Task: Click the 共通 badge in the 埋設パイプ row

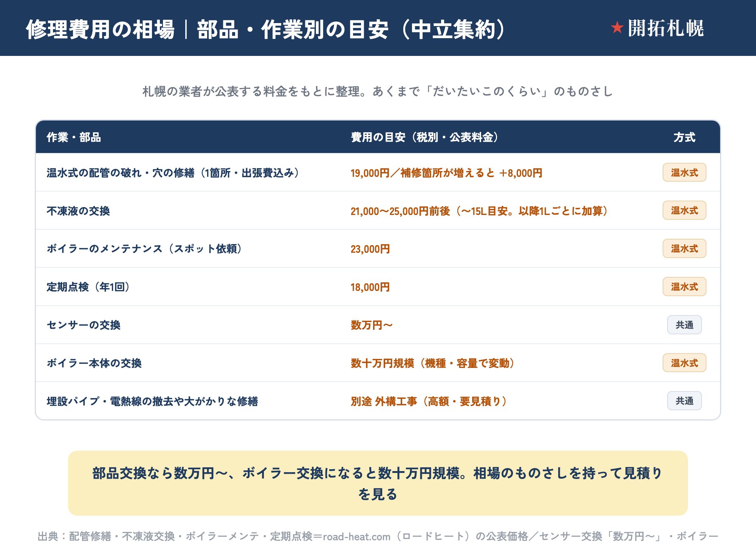Action: click(x=684, y=401)
